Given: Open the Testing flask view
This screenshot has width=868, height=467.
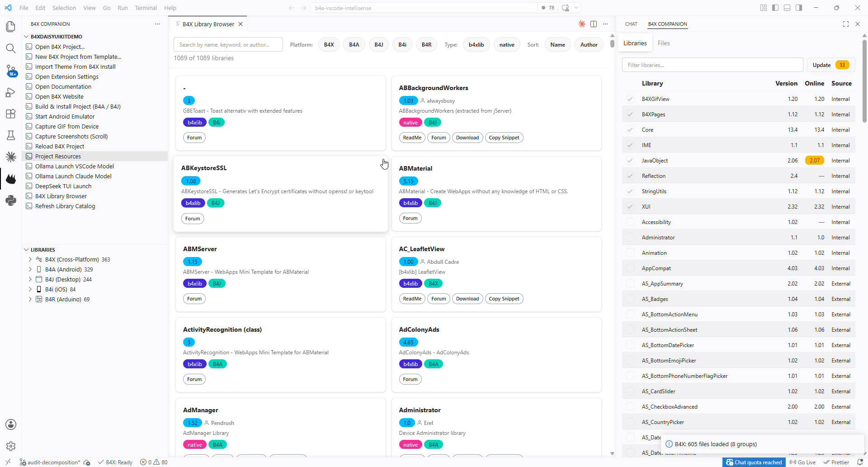Looking at the screenshot, I should (x=11, y=135).
